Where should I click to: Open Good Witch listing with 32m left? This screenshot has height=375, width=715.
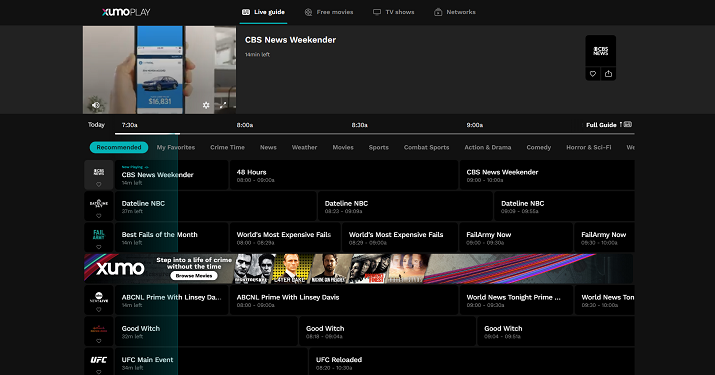(x=206, y=331)
